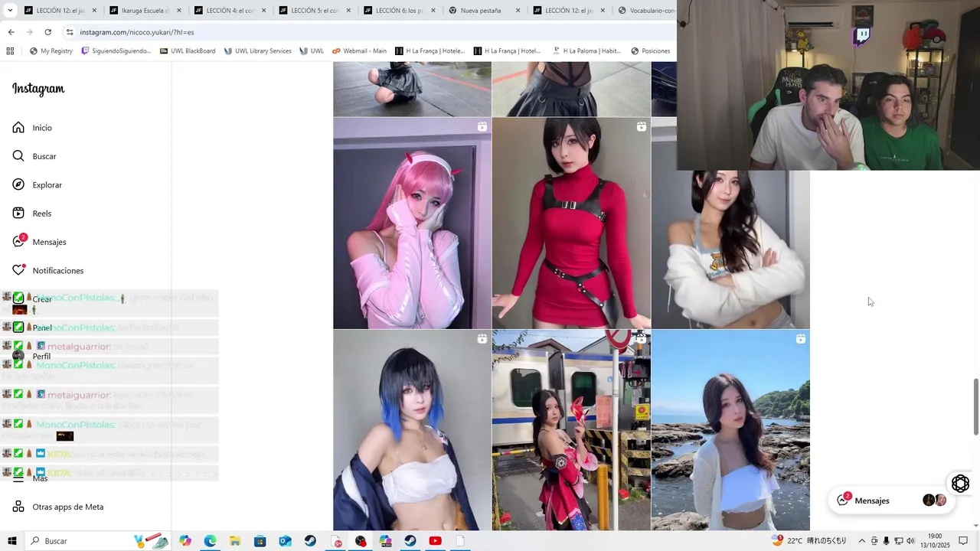Open the Buscar search icon in sidebar
The width and height of the screenshot is (980, 551).
(18, 156)
